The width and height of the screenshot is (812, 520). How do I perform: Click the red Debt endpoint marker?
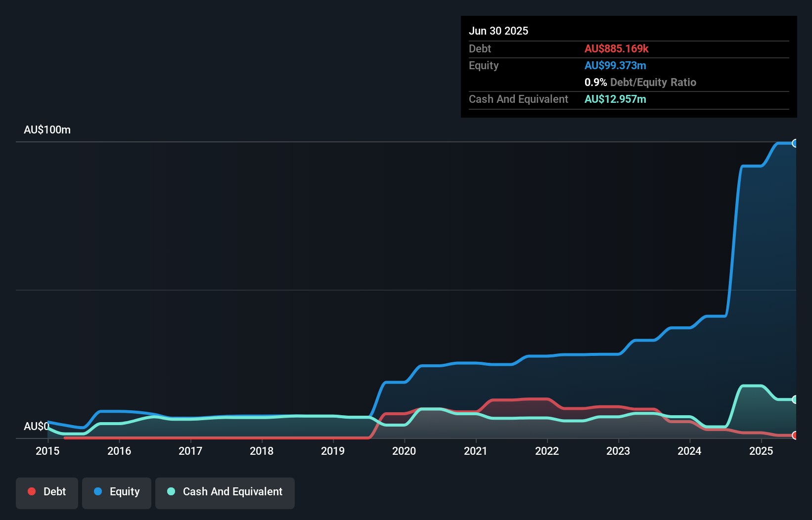pos(795,435)
